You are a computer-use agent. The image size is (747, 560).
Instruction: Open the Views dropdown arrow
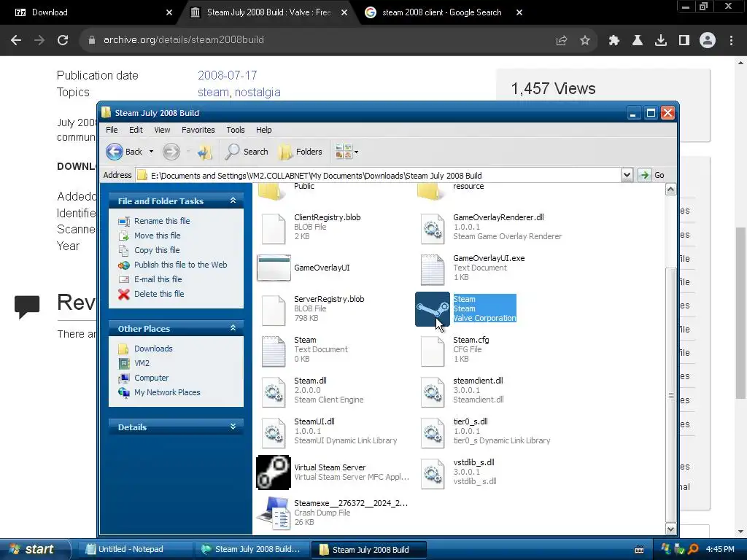[356, 152]
